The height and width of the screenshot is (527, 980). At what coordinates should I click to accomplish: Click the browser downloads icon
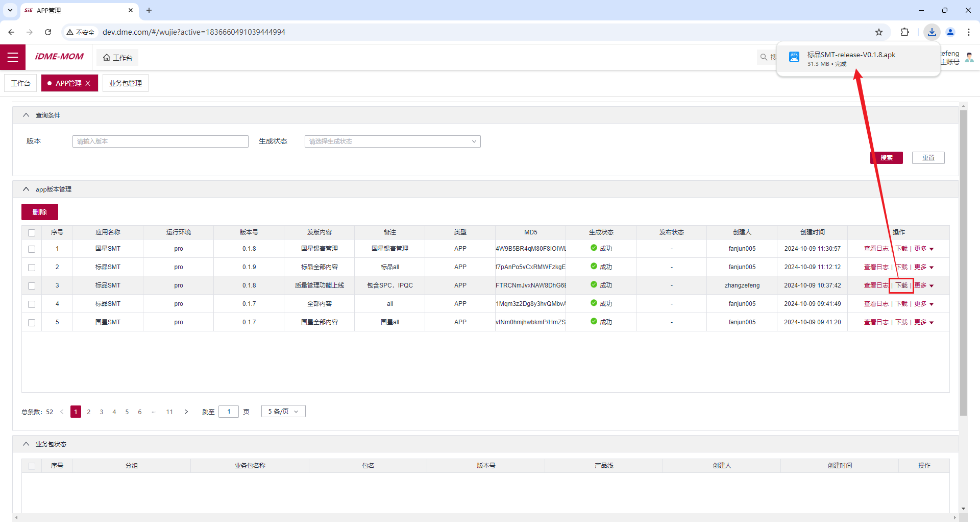[932, 32]
